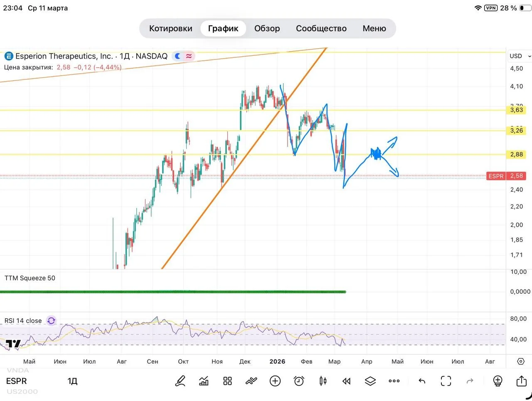Redo the chart action
This screenshot has width=532, height=401.
[470, 381]
